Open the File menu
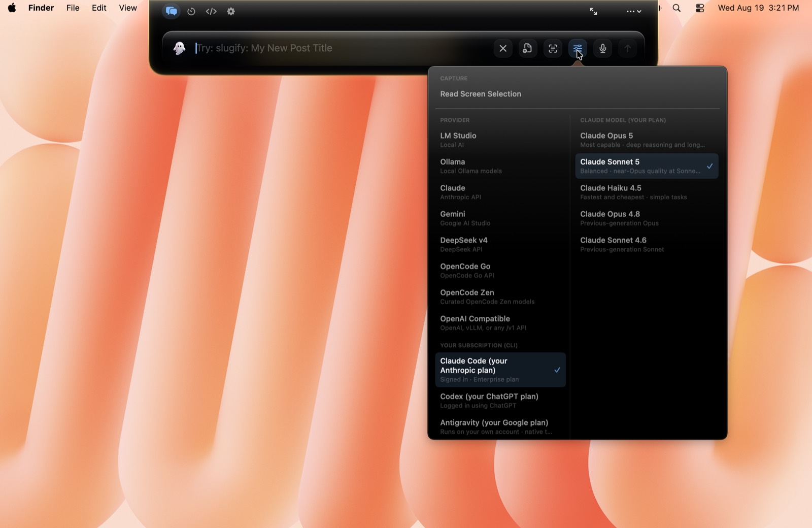The image size is (812, 528). (73, 8)
